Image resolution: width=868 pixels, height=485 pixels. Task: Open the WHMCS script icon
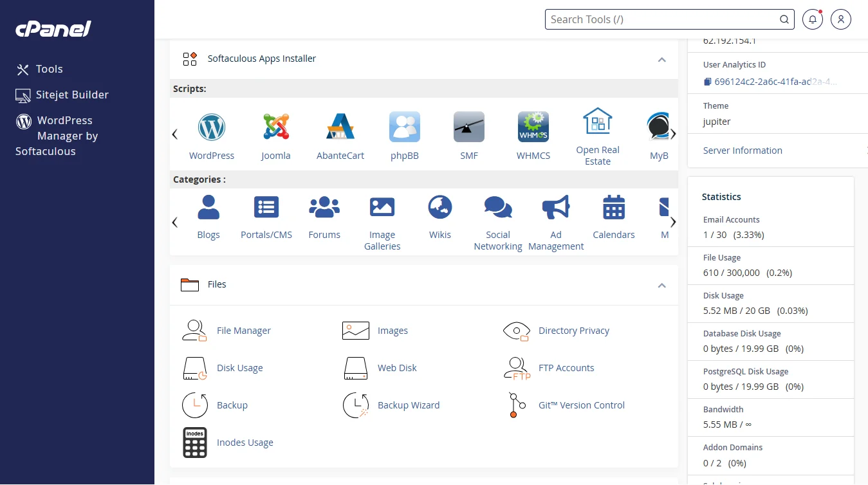pos(533,127)
